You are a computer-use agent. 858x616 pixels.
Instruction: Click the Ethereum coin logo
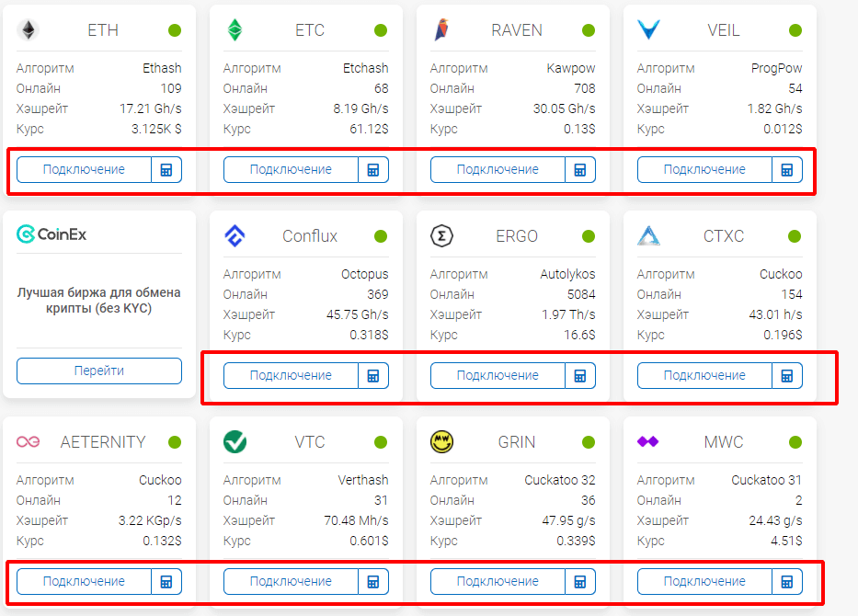28,30
